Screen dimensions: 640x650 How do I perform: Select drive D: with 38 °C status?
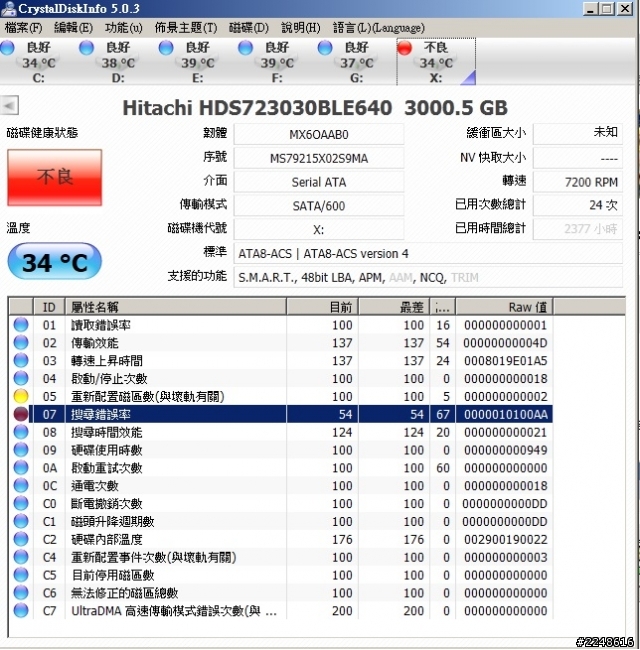coord(118,62)
